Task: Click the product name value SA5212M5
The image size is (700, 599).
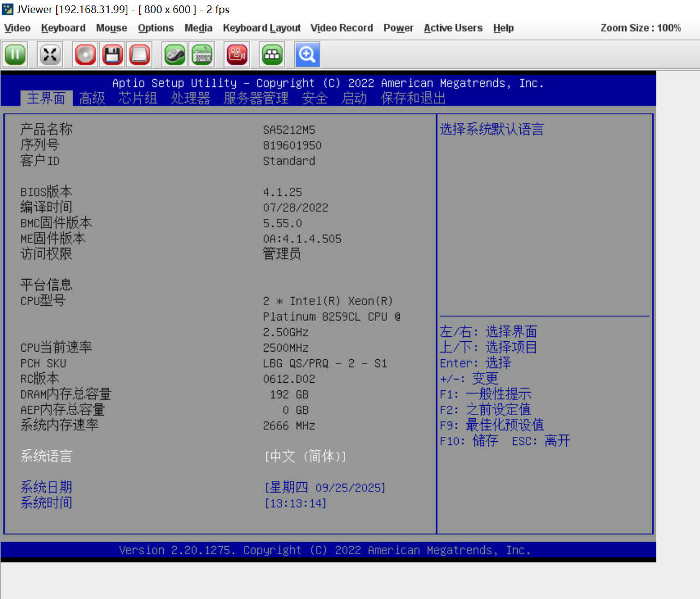Action: point(289,130)
